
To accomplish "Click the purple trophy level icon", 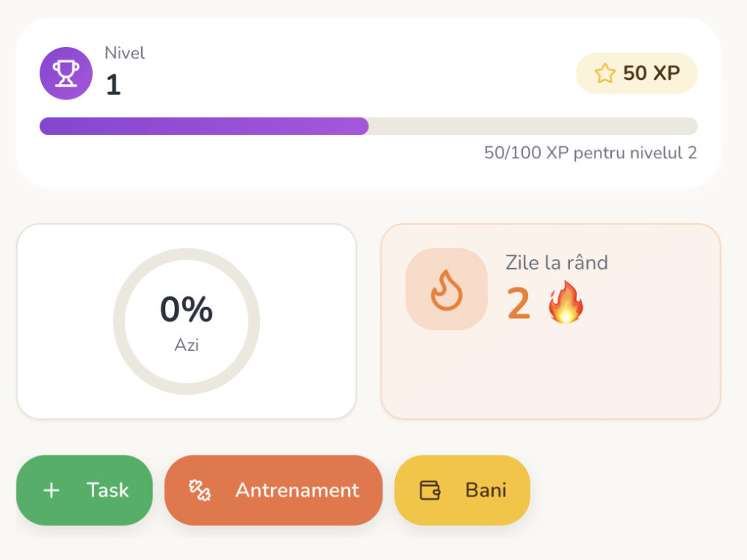I will coord(66,73).
